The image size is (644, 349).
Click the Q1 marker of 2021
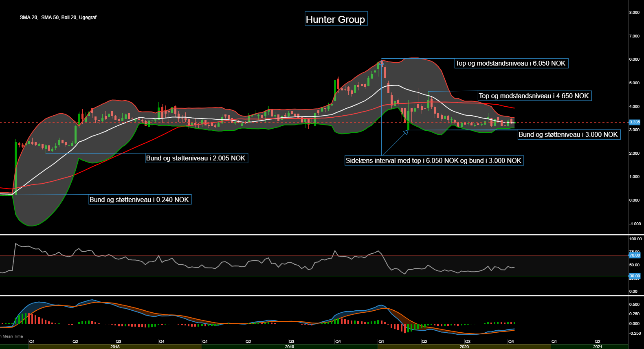pyautogui.click(x=554, y=342)
